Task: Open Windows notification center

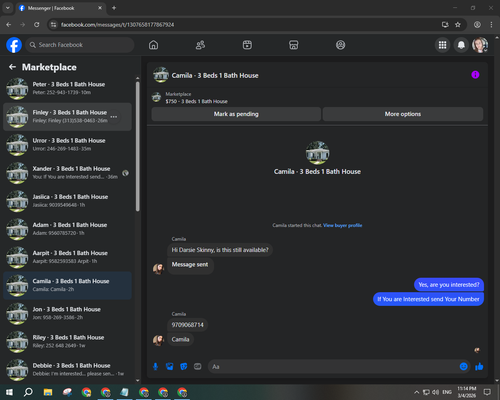Action: click(x=487, y=392)
